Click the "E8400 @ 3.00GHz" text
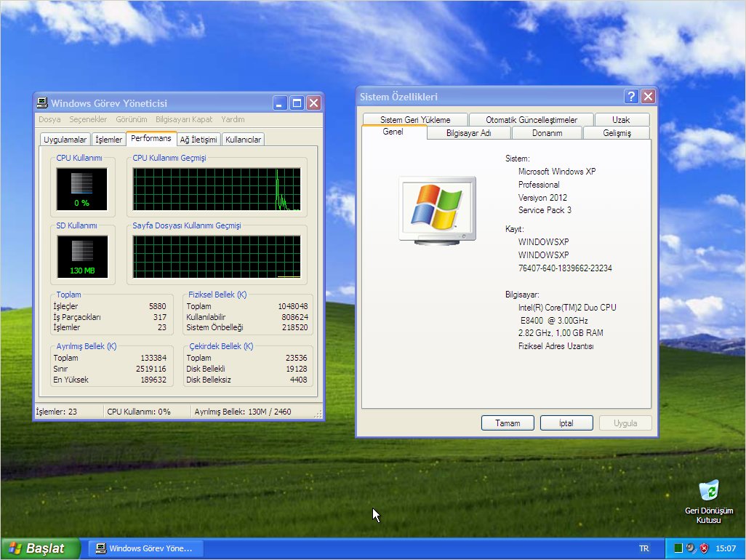746x560 pixels. click(554, 320)
